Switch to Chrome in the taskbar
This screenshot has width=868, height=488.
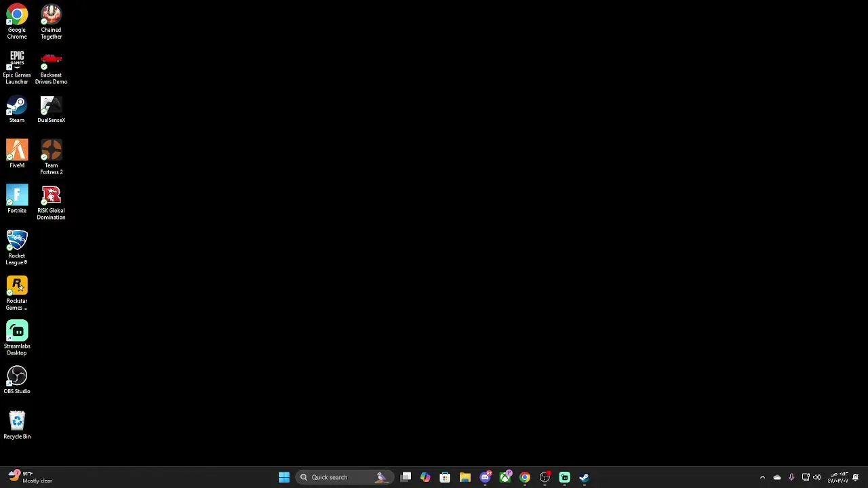[x=525, y=477]
